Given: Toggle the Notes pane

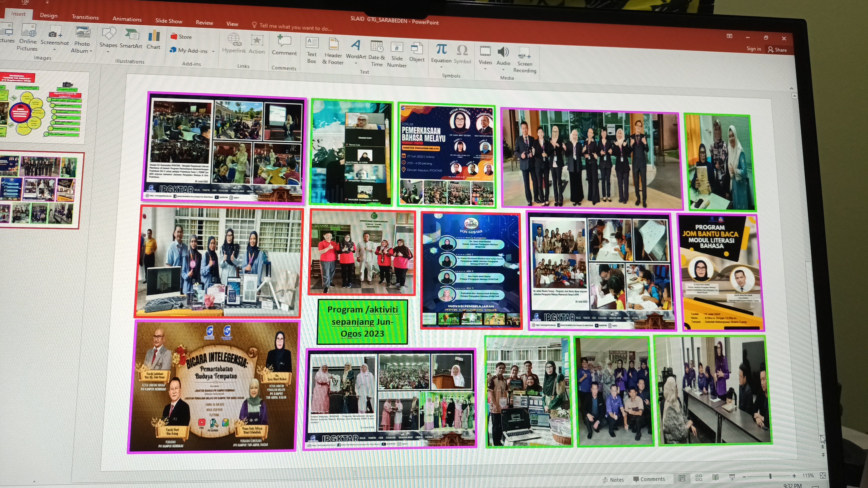Looking at the screenshot, I should [x=613, y=480].
